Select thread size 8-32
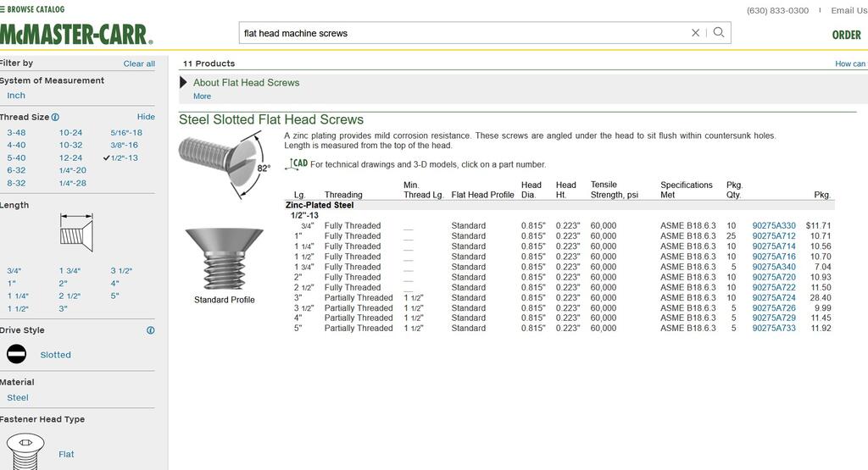 (16, 183)
